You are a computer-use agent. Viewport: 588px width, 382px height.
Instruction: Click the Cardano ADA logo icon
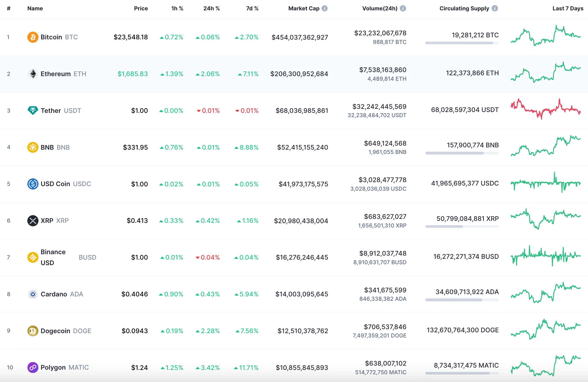[33, 294]
